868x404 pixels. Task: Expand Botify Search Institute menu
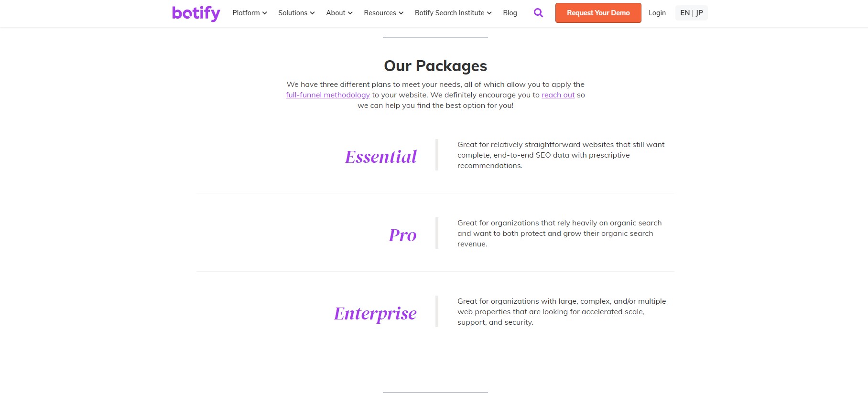point(453,13)
